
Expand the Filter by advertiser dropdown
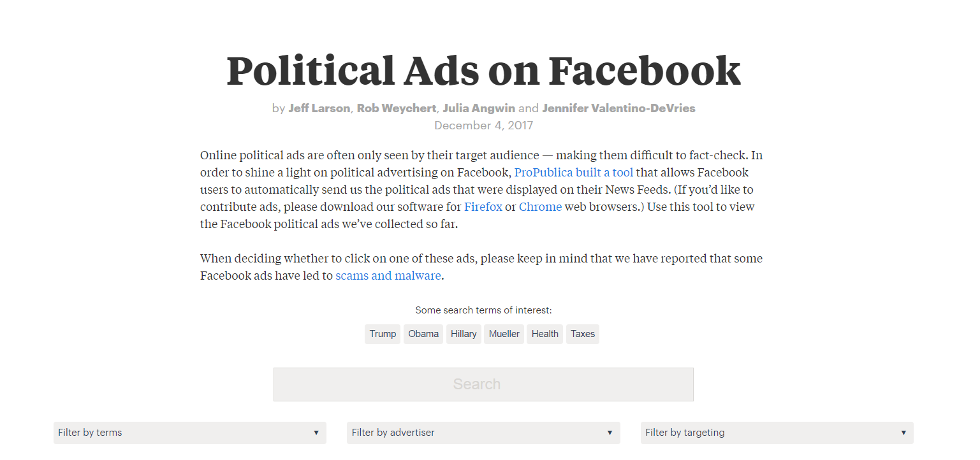483,433
